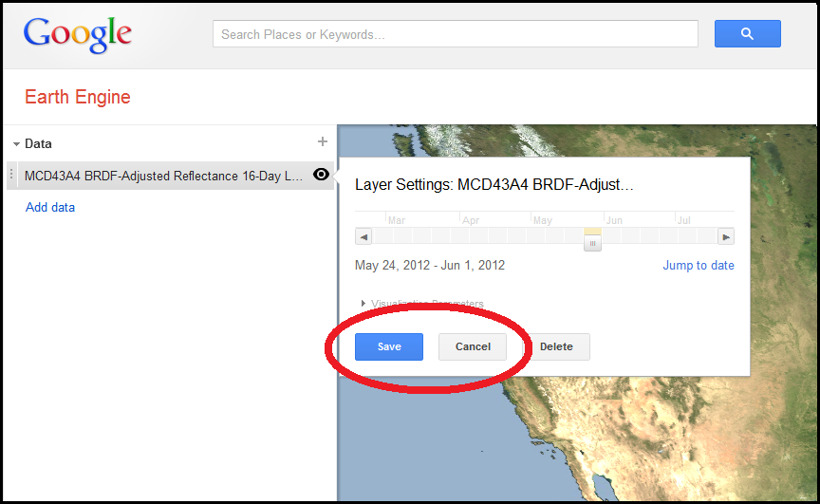The height and width of the screenshot is (504, 820).
Task: Collapse the Data section triangle
Action: coord(16,143)
